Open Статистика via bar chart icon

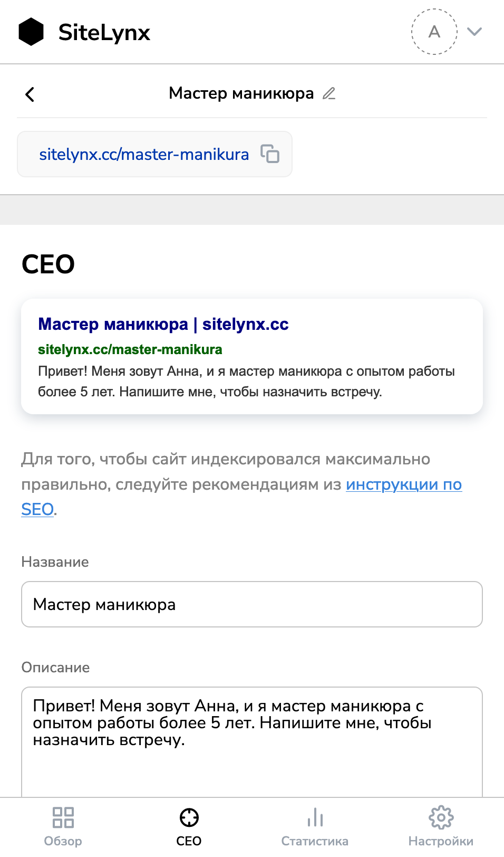point(315,817)
